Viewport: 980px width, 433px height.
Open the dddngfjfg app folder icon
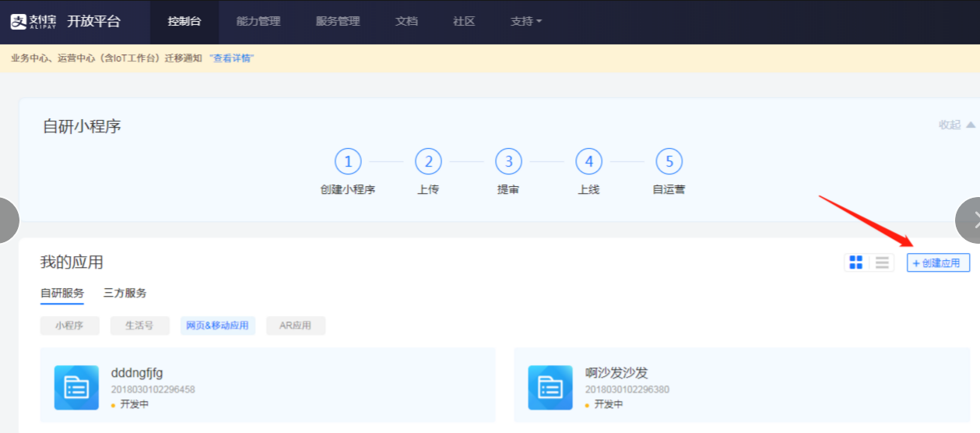pyautogui.click(x=76, y=387)
